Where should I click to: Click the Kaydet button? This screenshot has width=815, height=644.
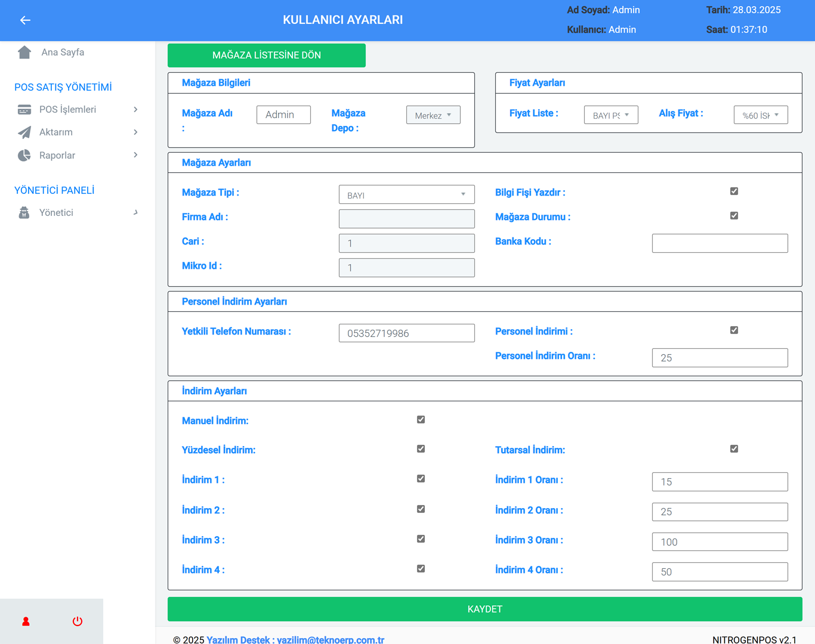(x=485, y=609)
